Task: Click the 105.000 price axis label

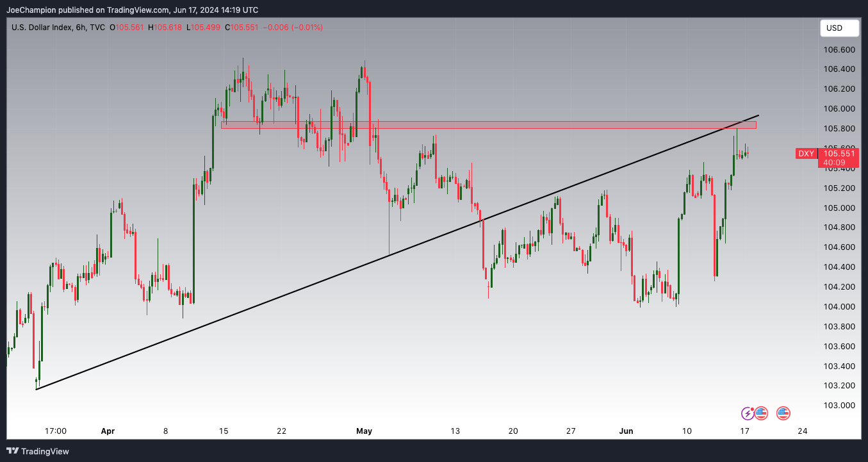Action: pyautogui.click(x=839, y=208)
